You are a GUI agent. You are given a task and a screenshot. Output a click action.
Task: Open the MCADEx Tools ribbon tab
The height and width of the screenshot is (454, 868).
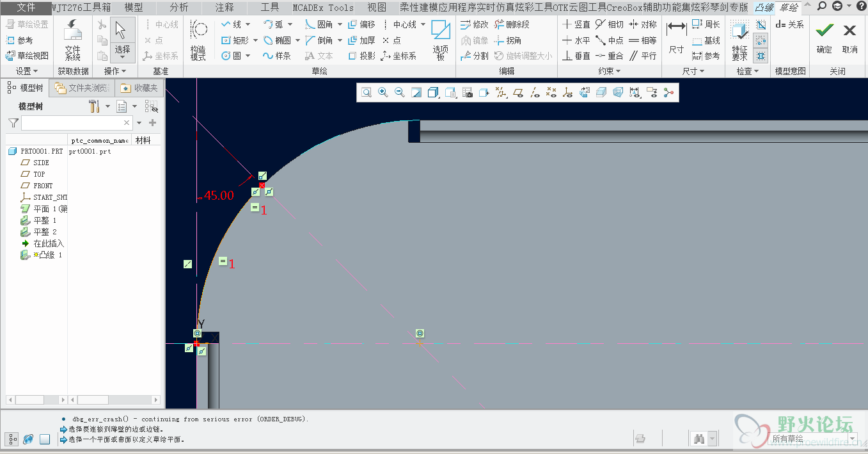[x=323, y=8]
